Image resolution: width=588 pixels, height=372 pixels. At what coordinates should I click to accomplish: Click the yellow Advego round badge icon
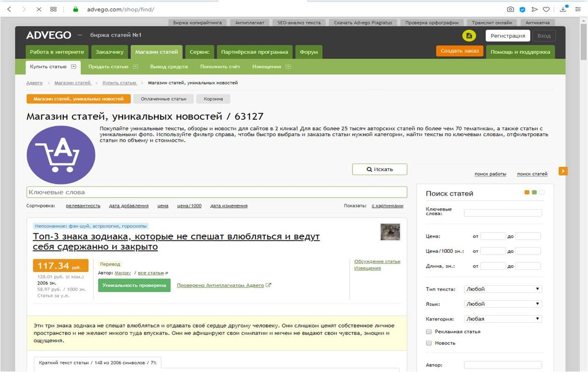click(469, 36)
